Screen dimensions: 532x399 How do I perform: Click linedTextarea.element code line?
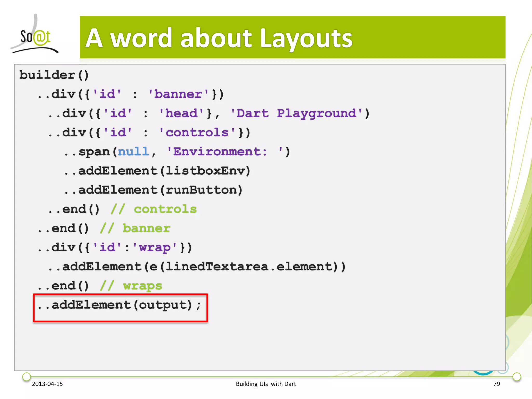pos(197,267)
